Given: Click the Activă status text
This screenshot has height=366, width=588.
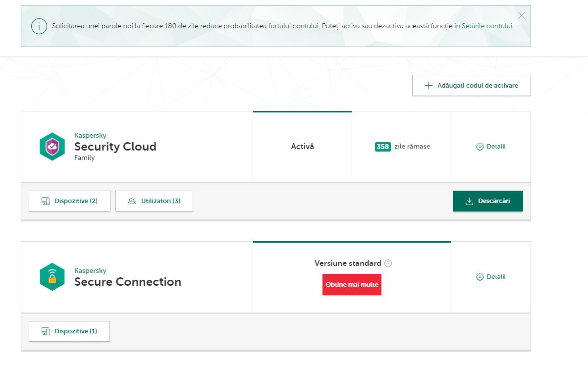Looking at the screenshot, I should pyautogui.click(x=302, y=147).
